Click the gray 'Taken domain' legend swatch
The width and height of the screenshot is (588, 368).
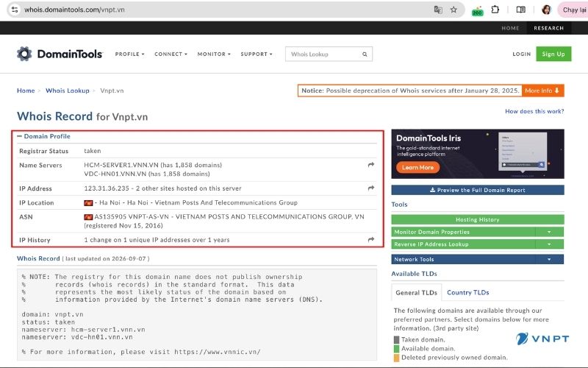396,339
